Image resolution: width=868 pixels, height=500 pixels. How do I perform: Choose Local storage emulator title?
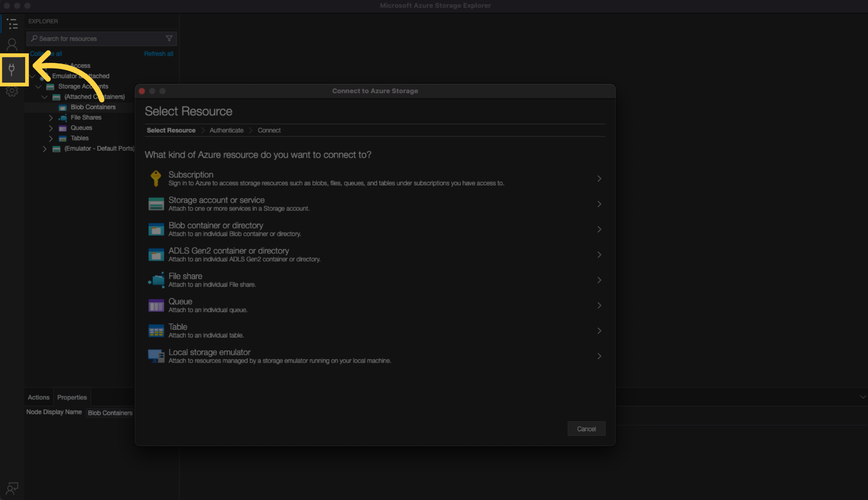tap(210, 352)
